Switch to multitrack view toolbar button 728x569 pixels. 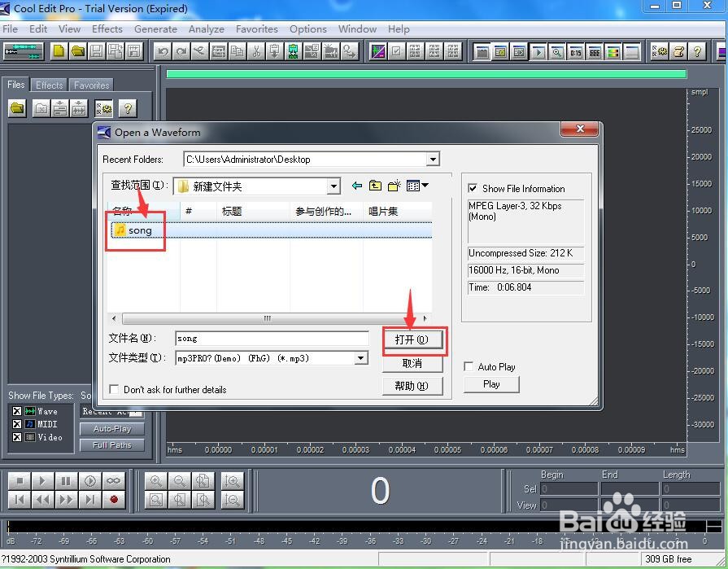pos(24,51)
